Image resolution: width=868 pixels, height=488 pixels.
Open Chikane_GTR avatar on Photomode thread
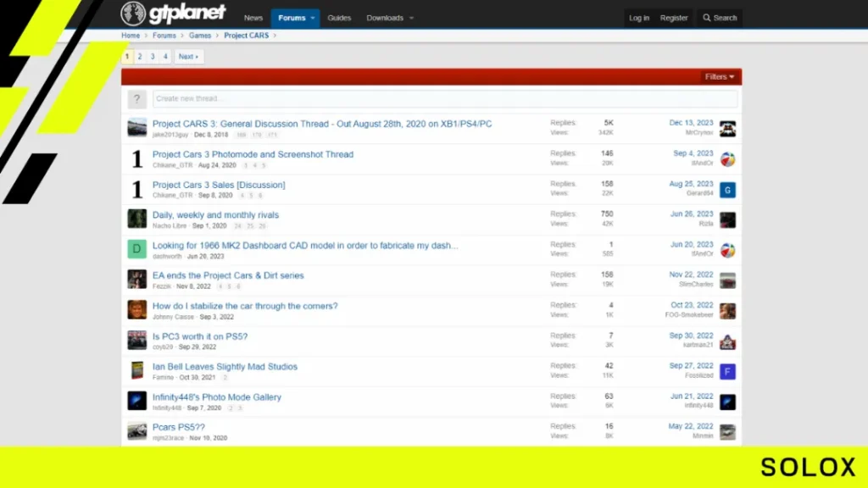click(136, 158)
